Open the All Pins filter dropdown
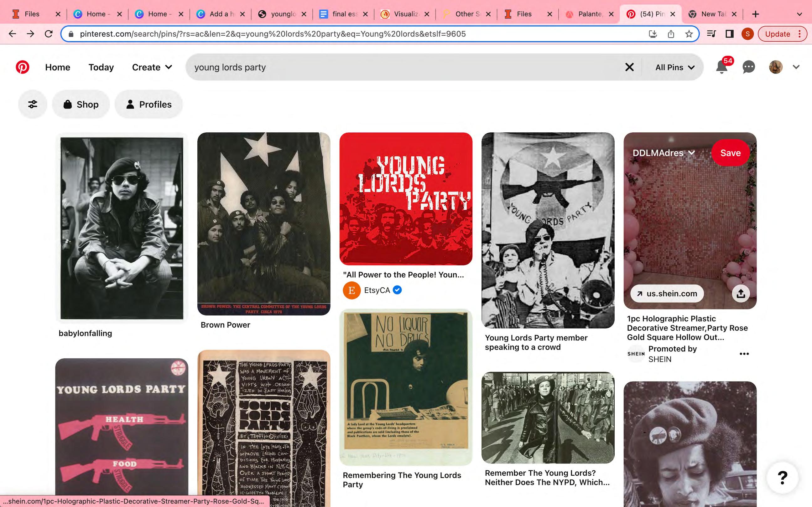Viewport: 812px width, 507px height. pos(674,67)
